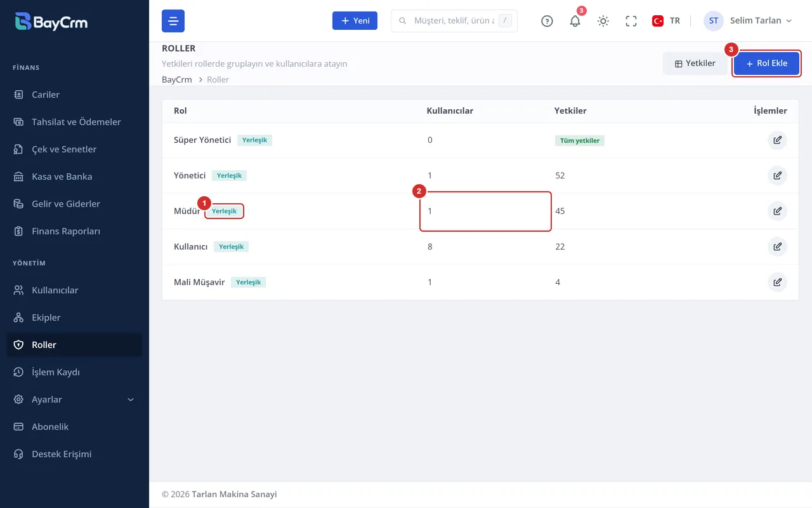
Task: Edit the Kullanıcı role
Action: click(777, 246)
